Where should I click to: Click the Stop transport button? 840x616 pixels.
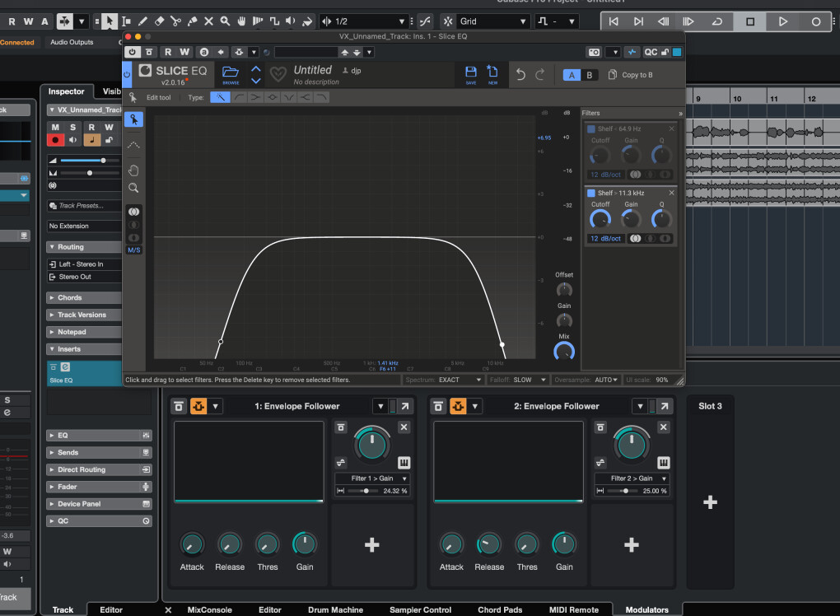750,21
